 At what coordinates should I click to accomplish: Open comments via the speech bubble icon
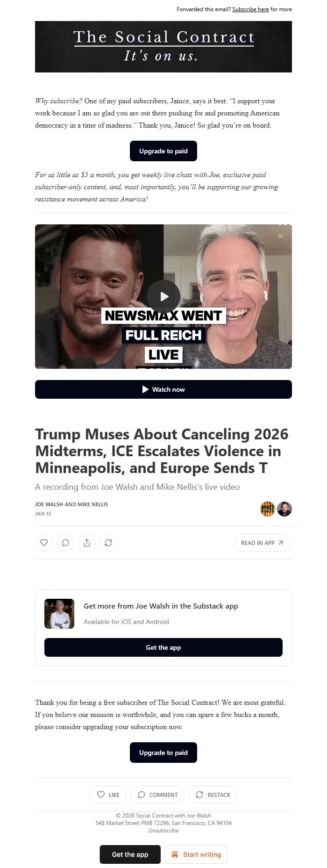click(x=65, y=543)
